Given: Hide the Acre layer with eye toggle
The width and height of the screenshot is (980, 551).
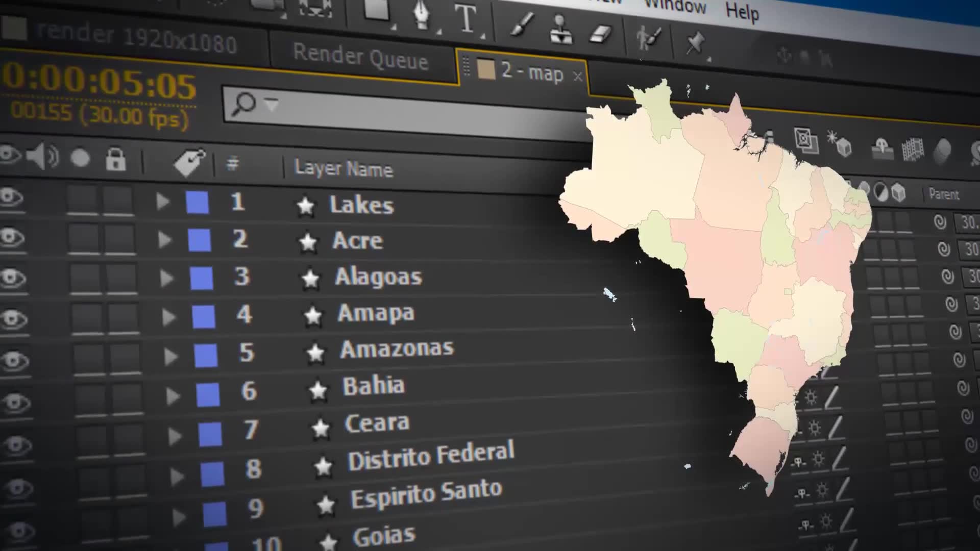Looking at the screenshot, I should pyautogui.click(x=12, y=237).
